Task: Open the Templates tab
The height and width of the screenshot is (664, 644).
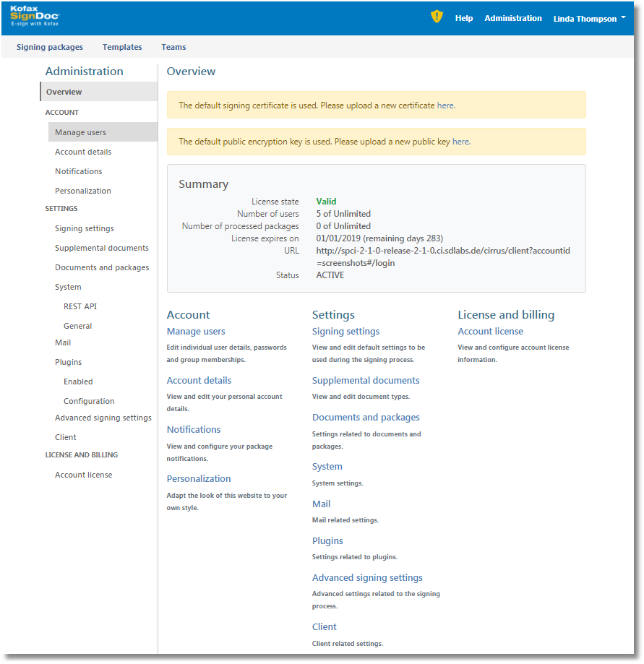Action: (122, 47)
